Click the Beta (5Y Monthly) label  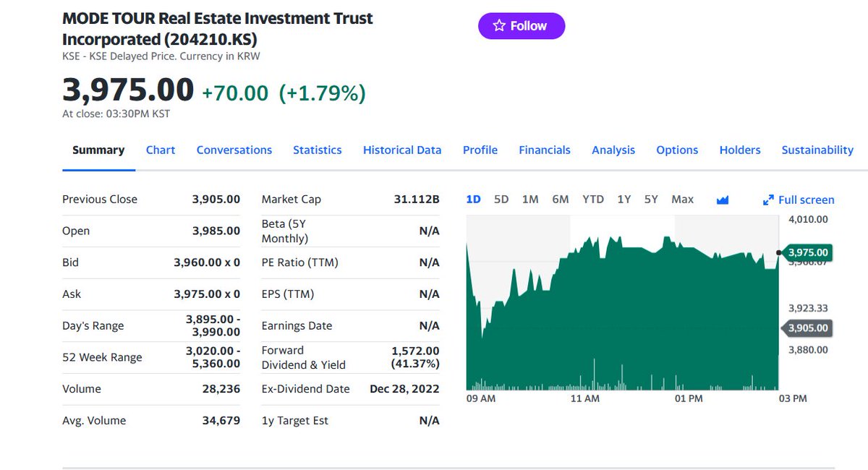coord(285,231)
